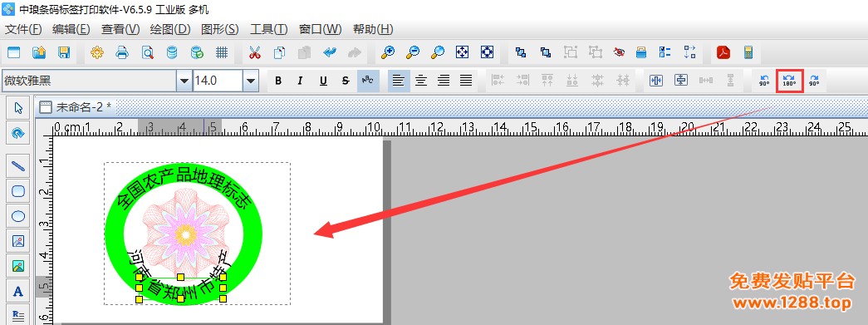Toggle bold text formatting

(x=278, y=81)
